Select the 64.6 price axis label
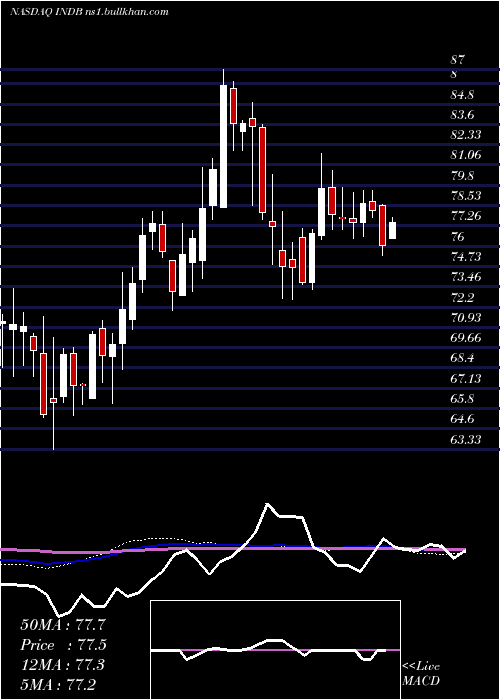Screen dimensions: 500x700 (462, 419)
